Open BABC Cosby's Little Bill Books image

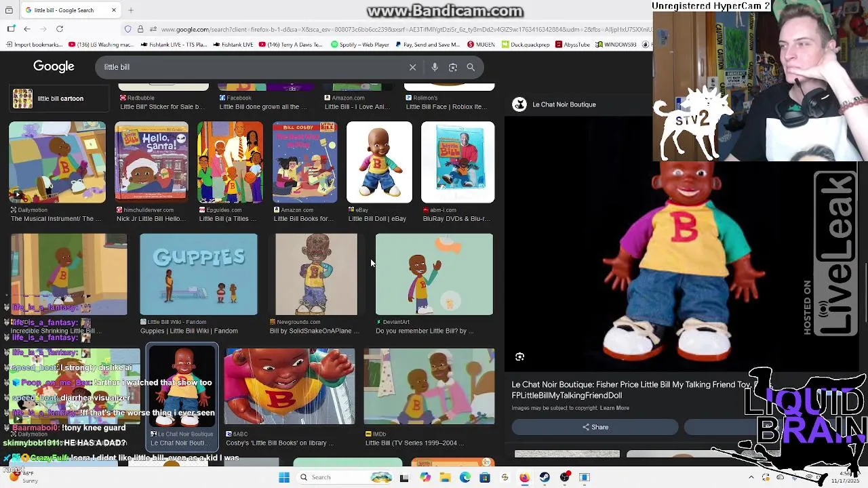pyautogui.click(x=290, y=386)
